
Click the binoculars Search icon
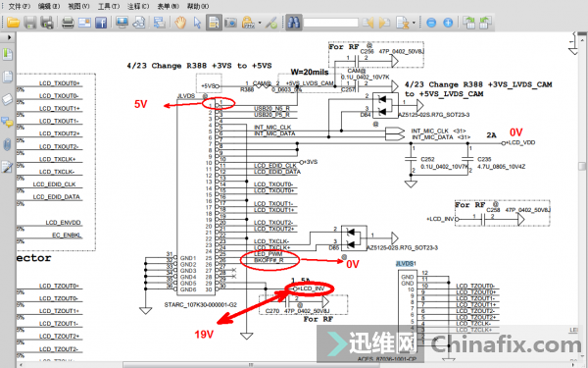click(x=294, y=23)
